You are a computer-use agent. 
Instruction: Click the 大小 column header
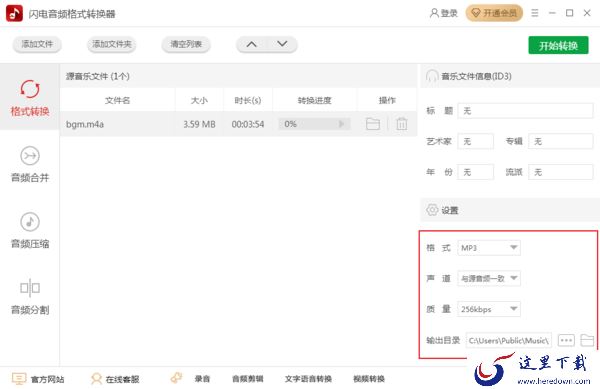(199, 100)
